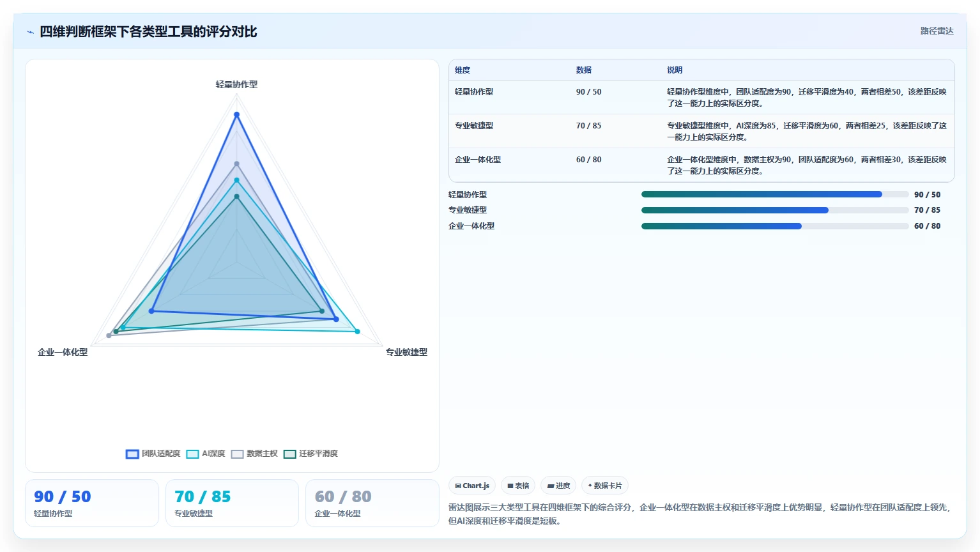This screenshot has height=552, width=980.
Task: Click 70 / 85 value beside progress bar
Action: (927, 210)
